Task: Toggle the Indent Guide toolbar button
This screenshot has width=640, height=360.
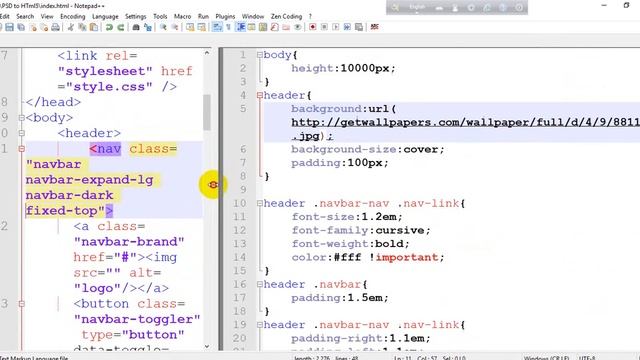Action: 240,27
